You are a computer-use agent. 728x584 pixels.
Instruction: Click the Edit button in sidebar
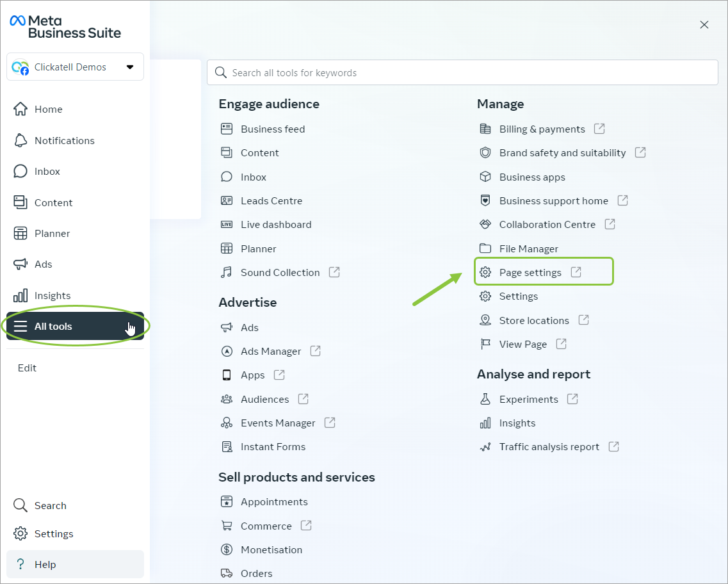point(28,368)
